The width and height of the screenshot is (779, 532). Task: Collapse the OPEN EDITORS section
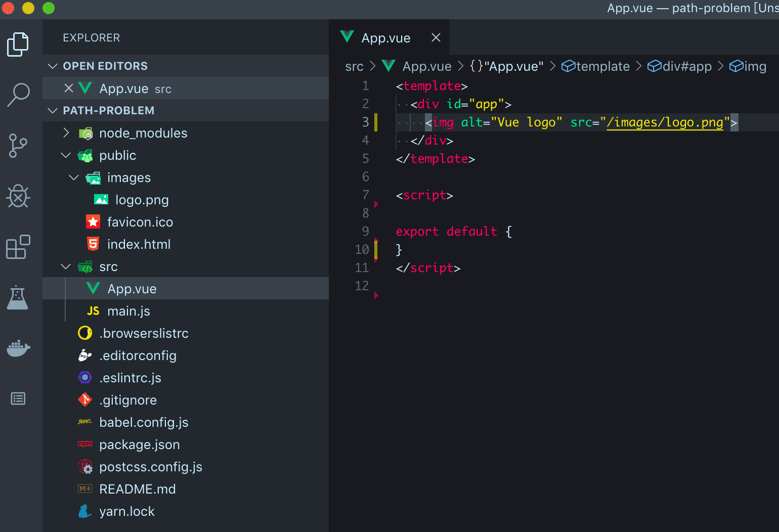53,66
